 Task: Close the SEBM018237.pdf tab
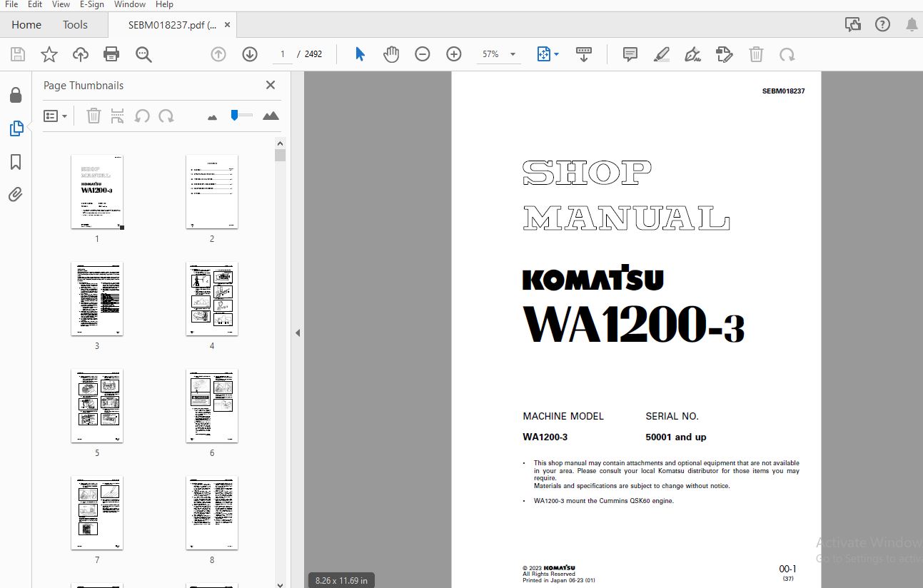(x=228, y=24)
